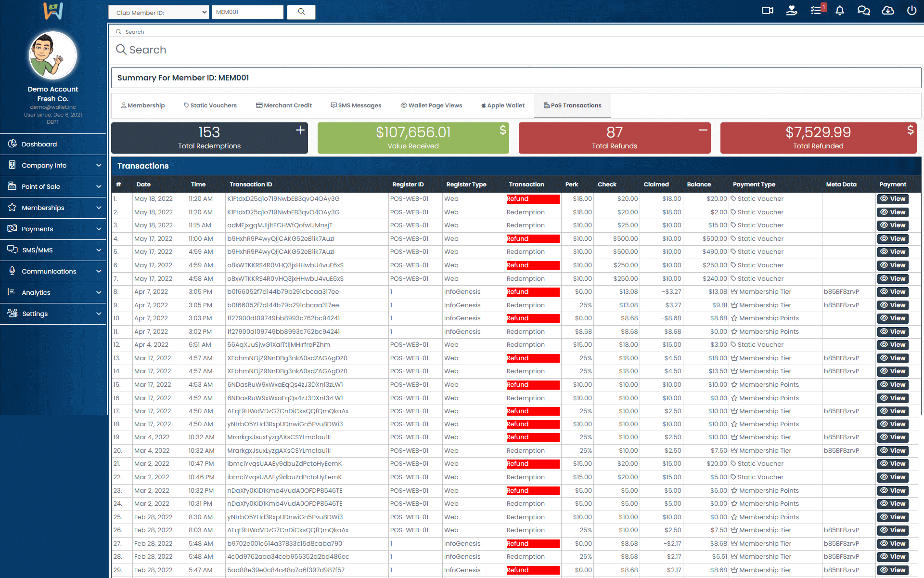Open the notifications bell icon
Viewport: 924px width, 578px height.
pyautogui.click(x=840, y=11)
